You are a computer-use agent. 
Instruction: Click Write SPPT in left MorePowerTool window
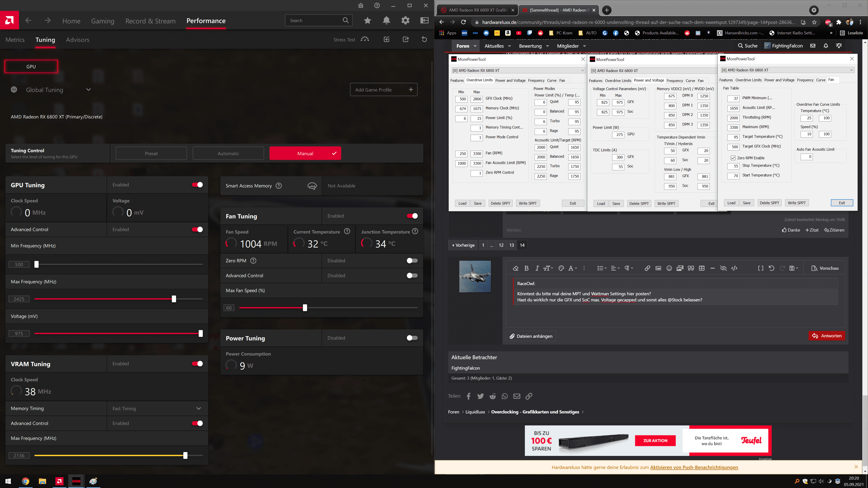tap(528, 203)
